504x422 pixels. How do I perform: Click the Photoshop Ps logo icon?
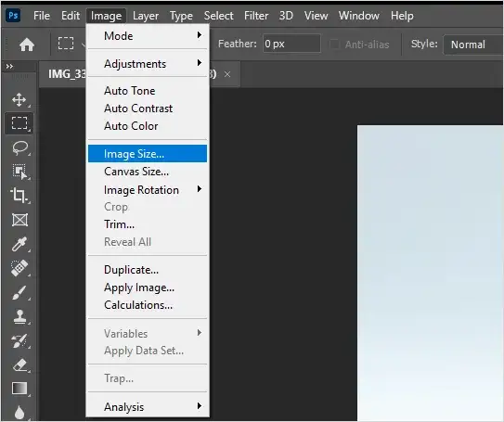13,15
